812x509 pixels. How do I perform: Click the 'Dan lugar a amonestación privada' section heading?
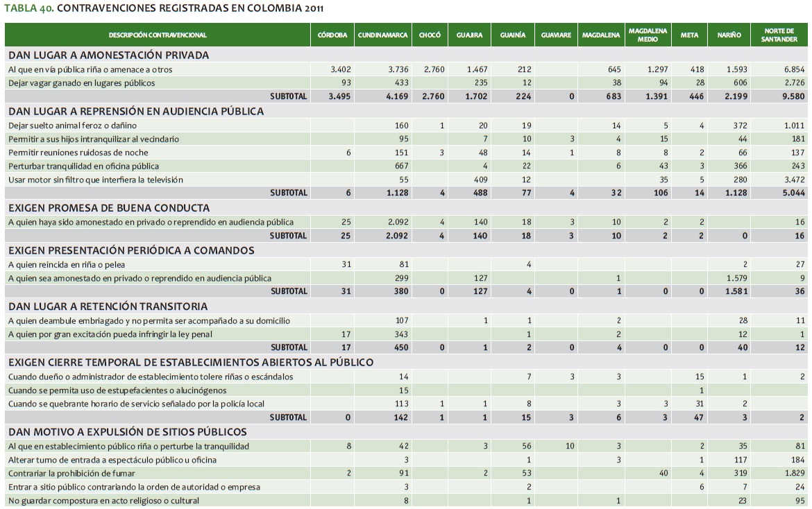(108, 55)
